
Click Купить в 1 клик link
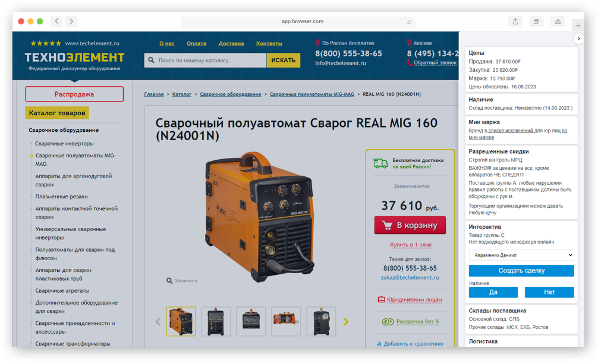411,245
